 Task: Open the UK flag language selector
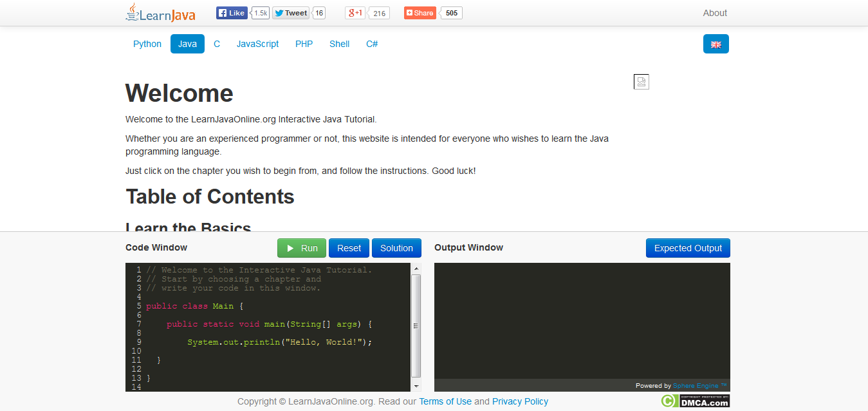point(716,44)
